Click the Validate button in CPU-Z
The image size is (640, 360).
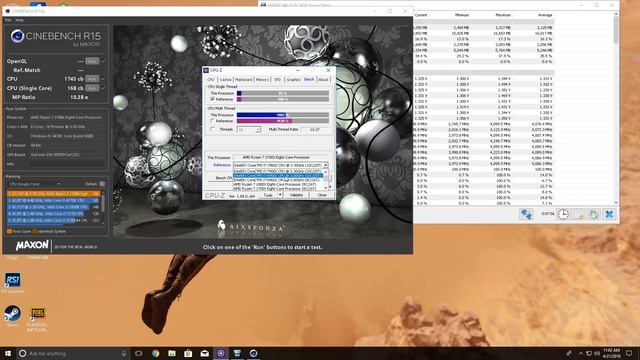[296, 195]
